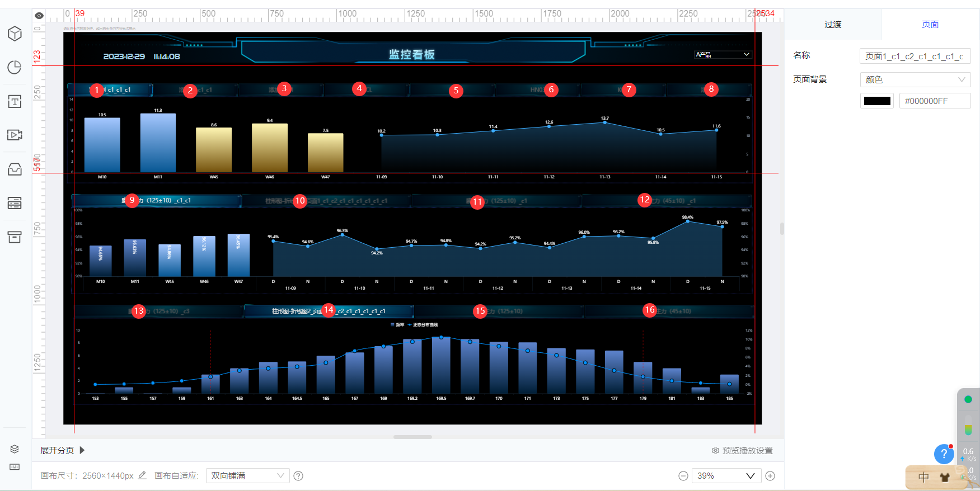This screenshot has height=491, width=980.
Task: Open the 39% zoom level dropdown
Action: click(726, 476)
